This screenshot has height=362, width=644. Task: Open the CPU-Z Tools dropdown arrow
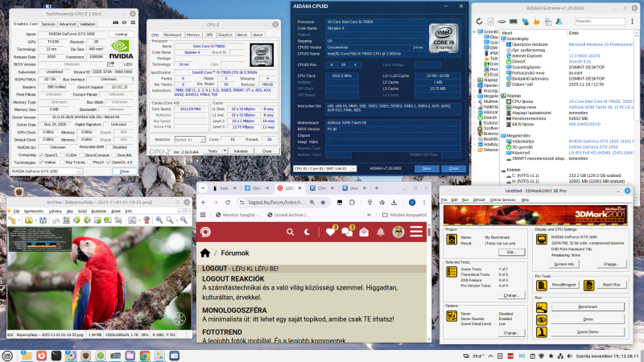pyautogui.click(x=225, y=151)
